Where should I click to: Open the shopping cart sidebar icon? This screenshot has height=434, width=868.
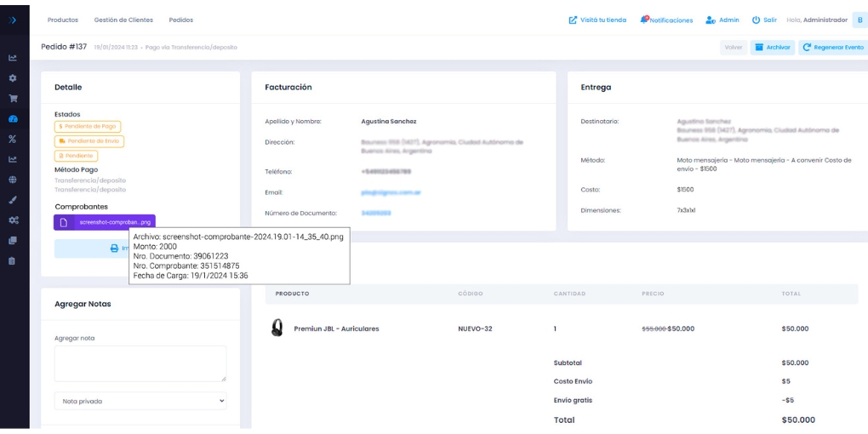[13, 99]
